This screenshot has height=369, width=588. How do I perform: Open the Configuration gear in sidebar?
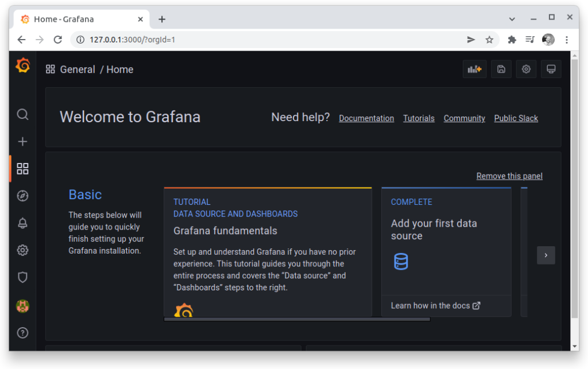[22, 250]
